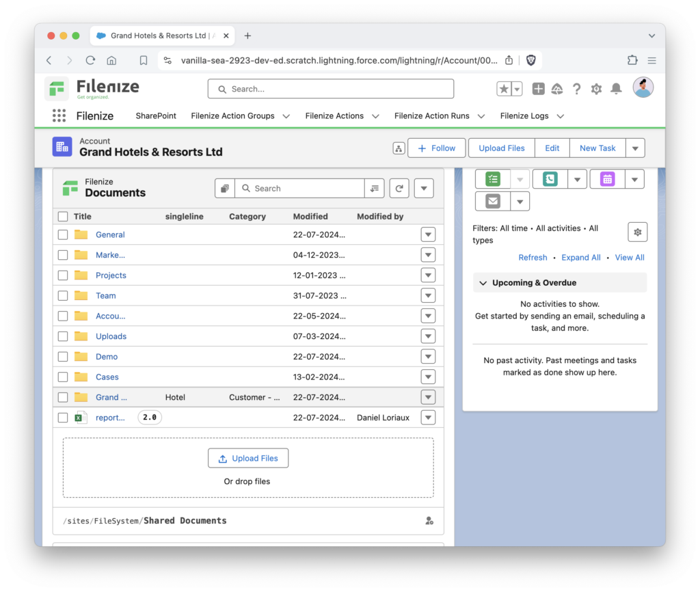This screenshot has height=592, width=700.
Task: Open the Salesforce Help question mark icon
Action: click(x=576, y=89)
